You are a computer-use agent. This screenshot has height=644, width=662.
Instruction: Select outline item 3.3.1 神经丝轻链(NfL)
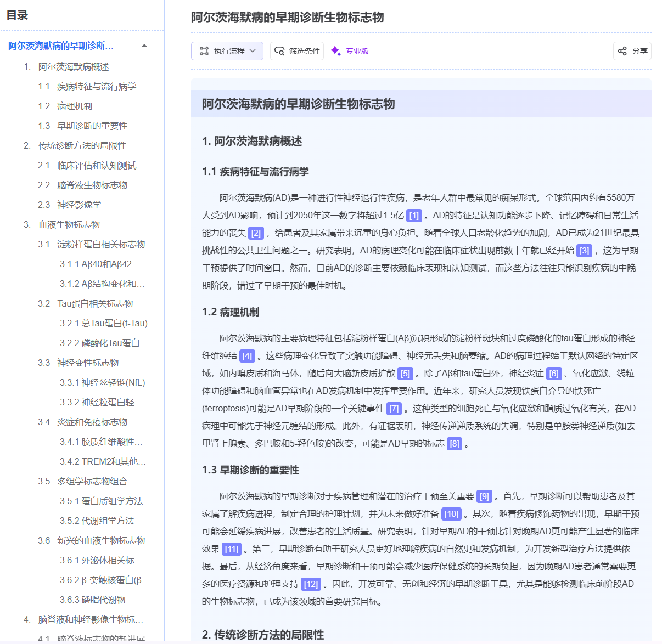pyautogui.click(x=103, y=382)
